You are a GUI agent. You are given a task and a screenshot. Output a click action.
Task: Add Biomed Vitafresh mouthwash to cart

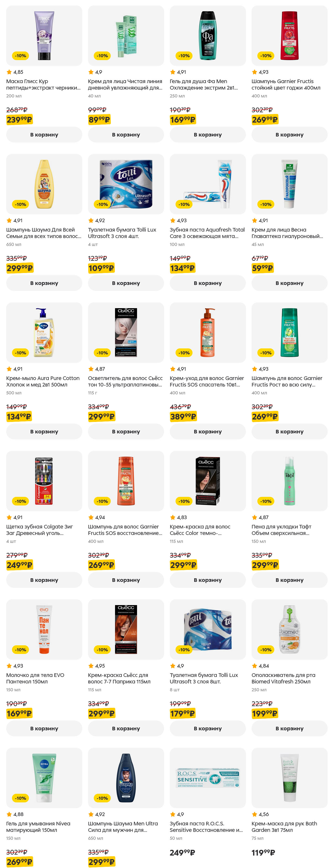tap(289, 728)
